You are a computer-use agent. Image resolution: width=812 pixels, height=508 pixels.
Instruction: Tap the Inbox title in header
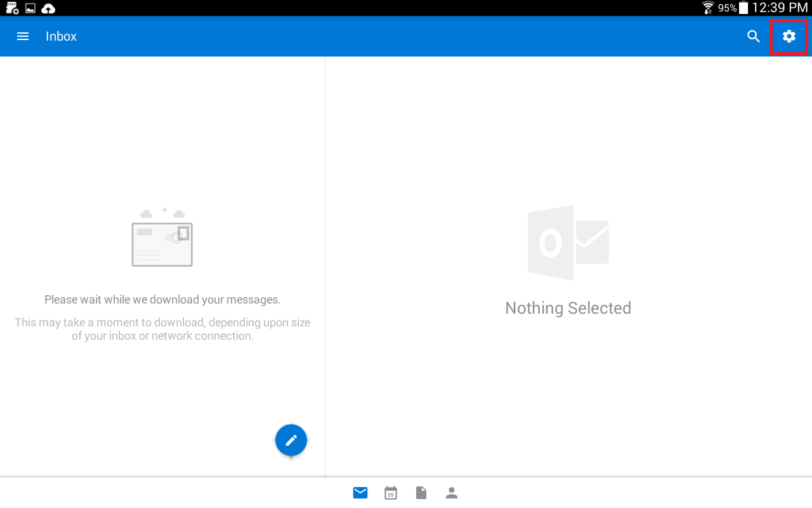(x=61, y=36)
